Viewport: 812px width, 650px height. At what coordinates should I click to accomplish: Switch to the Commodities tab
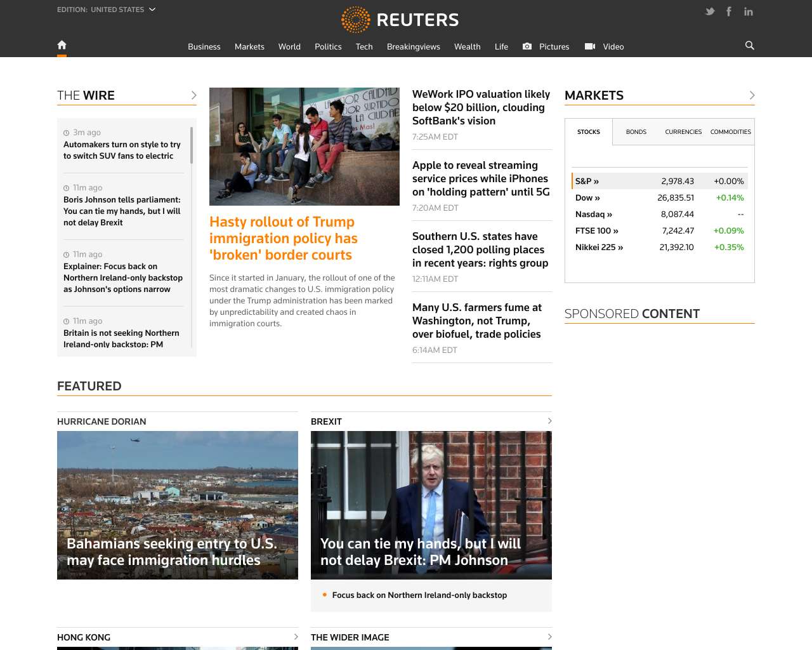tap(731, 132)
